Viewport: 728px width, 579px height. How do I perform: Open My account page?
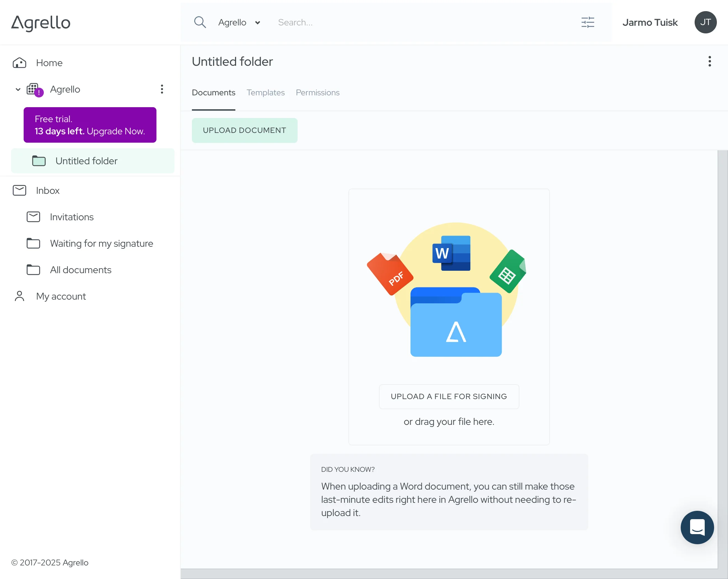61,296
